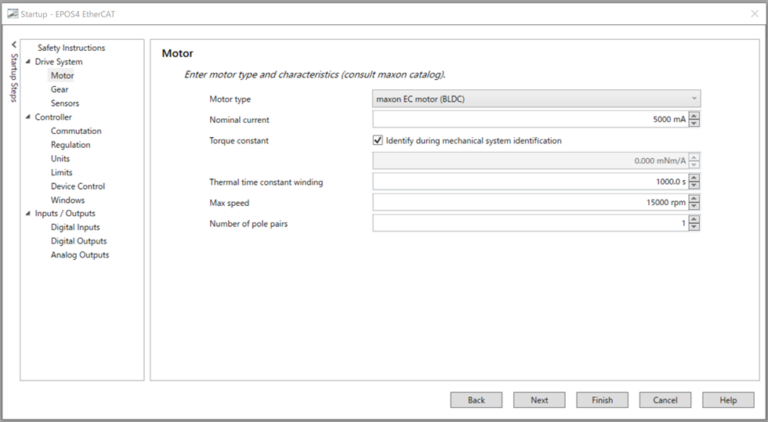Click the Next button
The width and height of the screenshot is (768, 422).
[x=539, y=400]
